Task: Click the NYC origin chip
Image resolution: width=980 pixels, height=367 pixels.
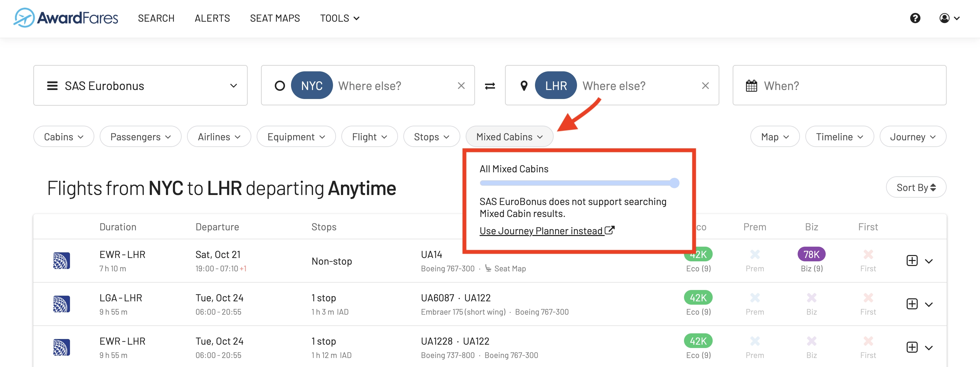Action: click(x=312, y=86)
